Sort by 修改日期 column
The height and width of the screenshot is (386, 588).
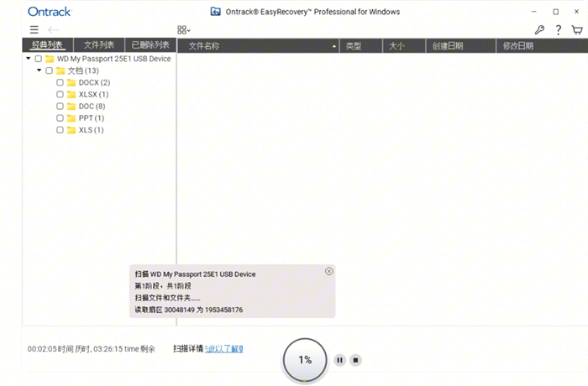(x=542, y=45)
